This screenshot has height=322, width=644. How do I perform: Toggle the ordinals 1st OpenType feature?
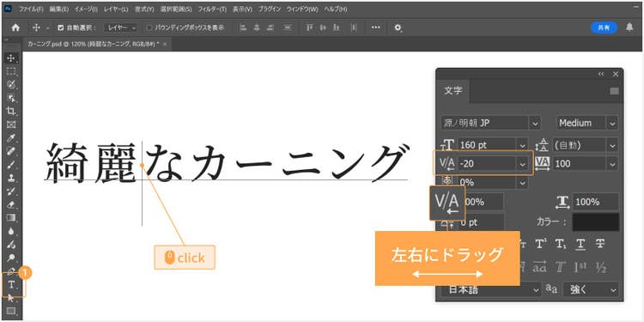click(x=580, y=268)
